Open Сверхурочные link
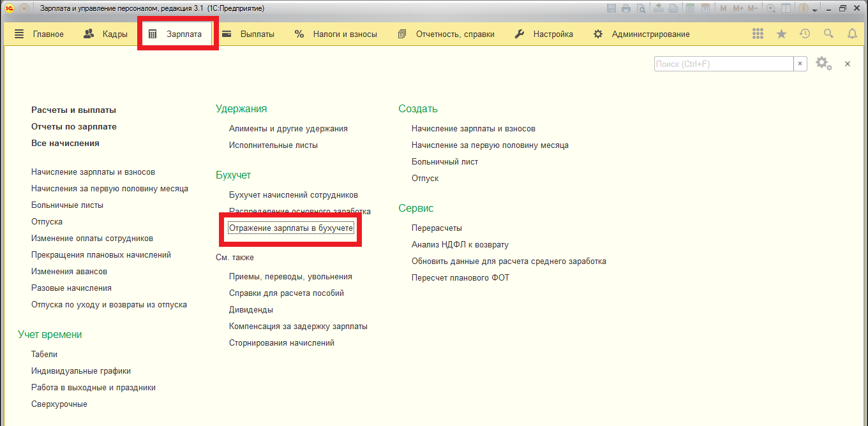Image resolution: width=868 pixels, height=426 pixels. click(x=59, y=404)
